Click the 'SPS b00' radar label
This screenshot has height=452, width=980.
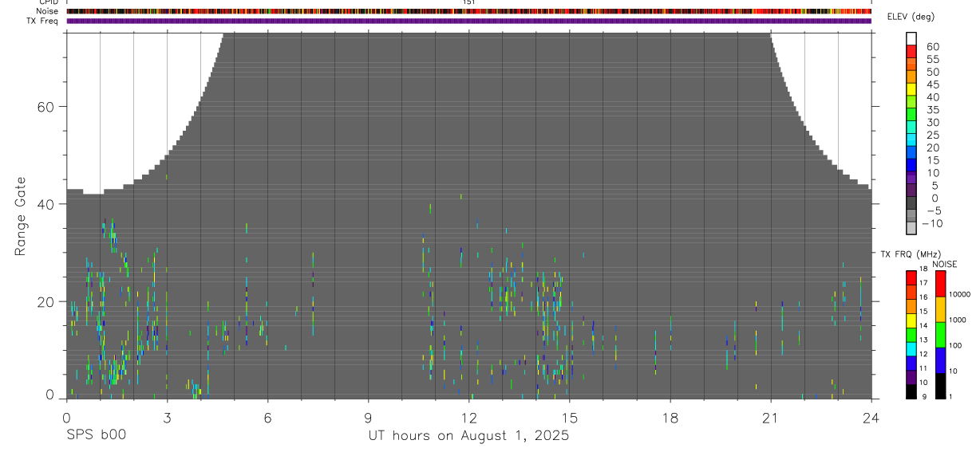pyautogui.click(x=96, y=435)
